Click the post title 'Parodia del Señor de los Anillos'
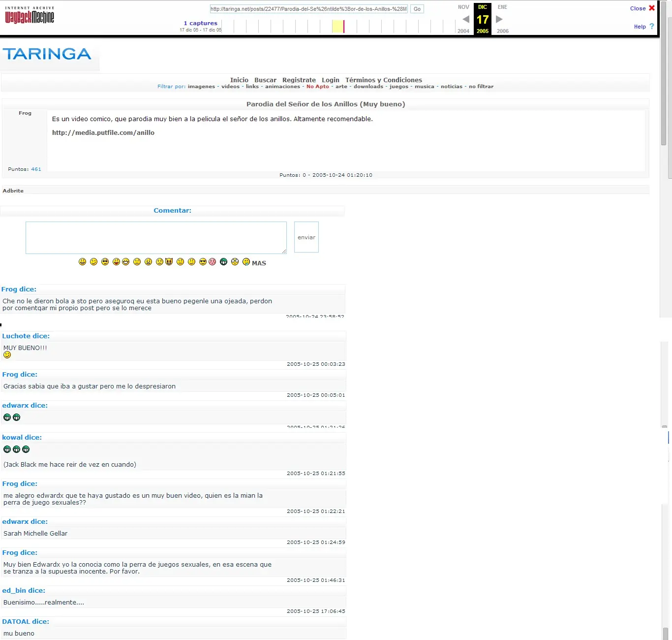The width and height of the screenshot is (672, 640). (x=326, y=104)
